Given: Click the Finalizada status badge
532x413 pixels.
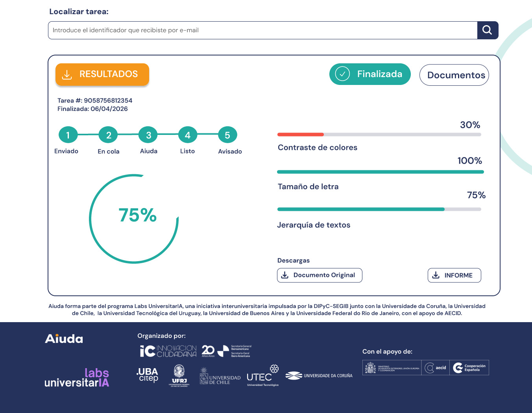Looking at the screenshot, I should coord(370,74).
